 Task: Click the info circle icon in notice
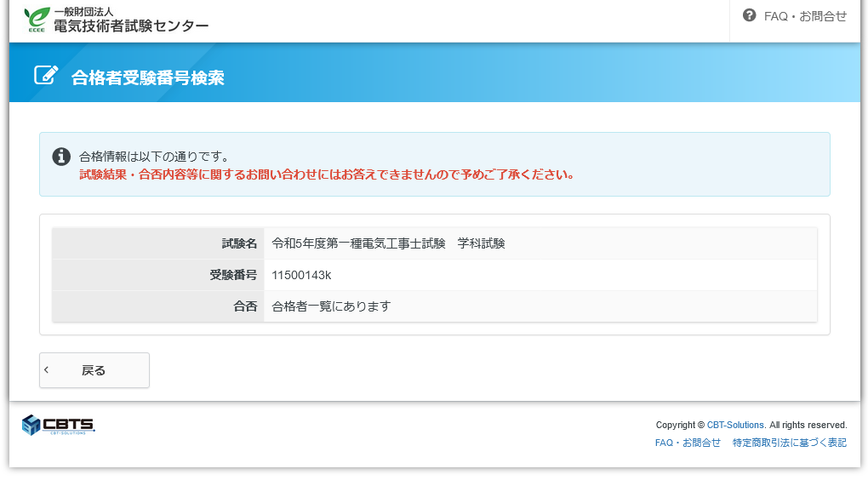pyautogui.click(x=61, y=157)
